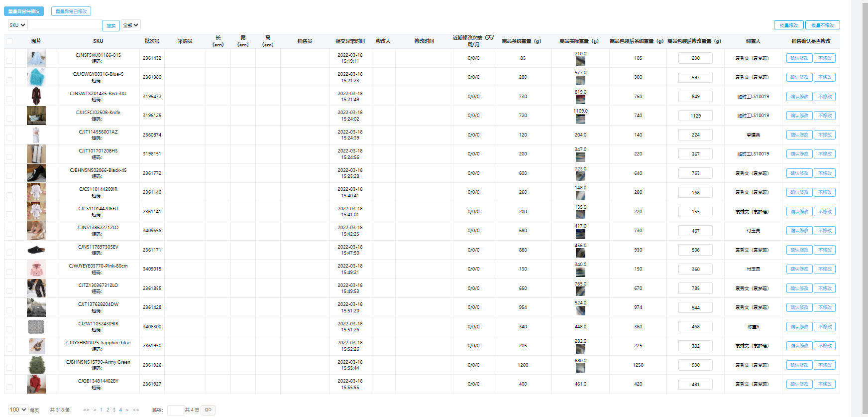Viewport: 868px width, 417px height.
Task: Click the weighing photo icon for 148.0
Action: point(580,195)
